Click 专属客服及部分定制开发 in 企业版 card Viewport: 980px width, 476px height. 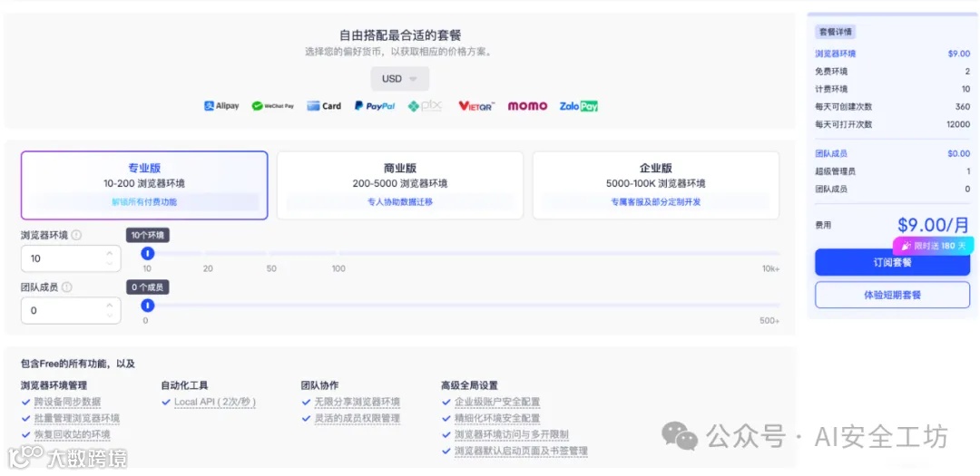[x=656, y=202]
